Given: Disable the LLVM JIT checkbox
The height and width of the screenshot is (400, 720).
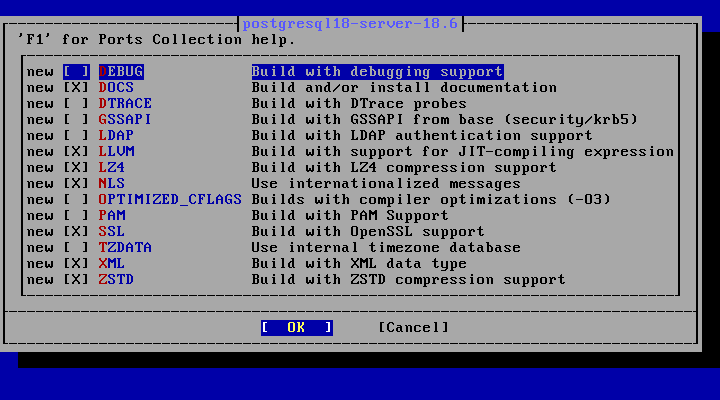Looking at the screenshot, I should (x=76, y=152).
